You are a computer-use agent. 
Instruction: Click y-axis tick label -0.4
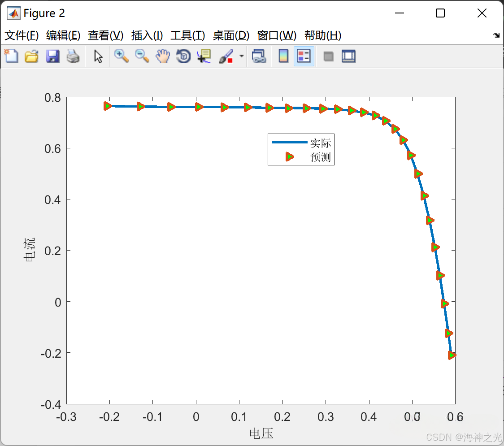click(x=51, y=405)
